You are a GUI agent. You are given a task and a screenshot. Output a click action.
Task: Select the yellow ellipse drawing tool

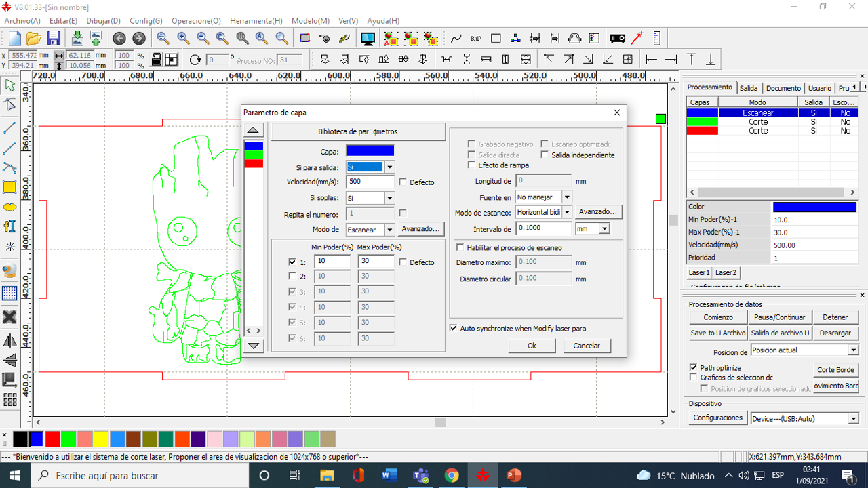[x=9, y=207]
